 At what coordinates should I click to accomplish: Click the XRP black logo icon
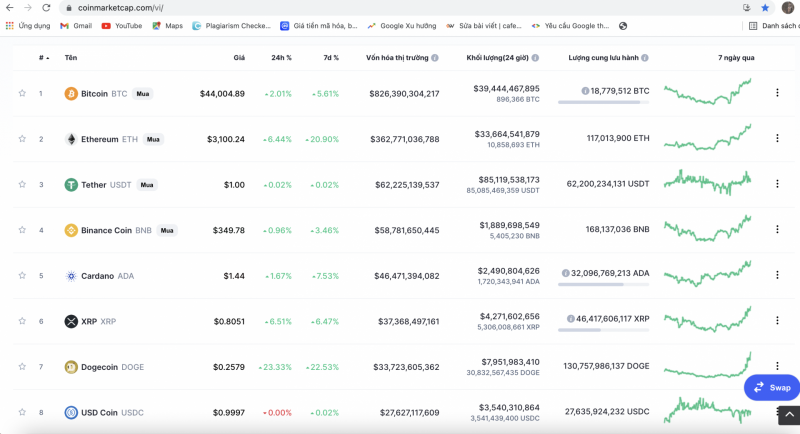point(71,321)
